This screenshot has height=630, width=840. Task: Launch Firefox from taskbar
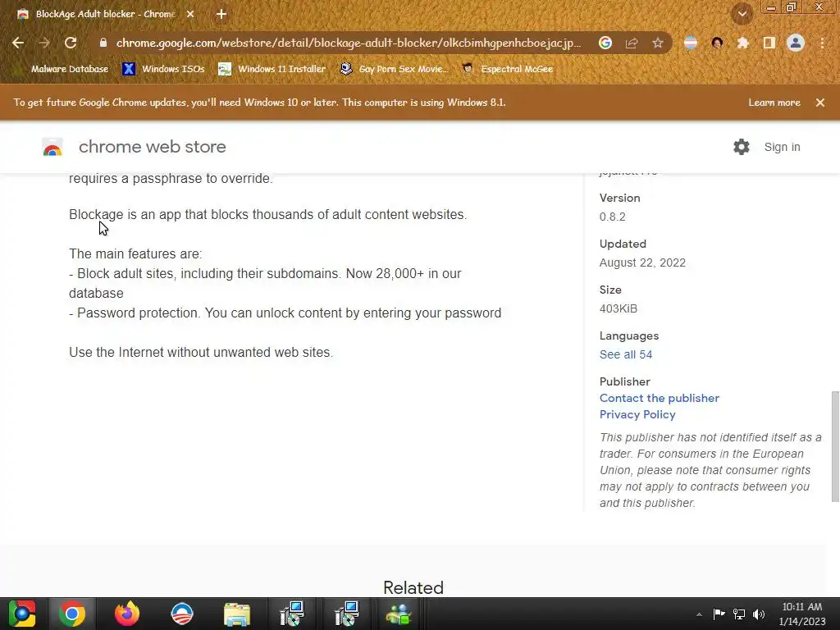[127, 614]
